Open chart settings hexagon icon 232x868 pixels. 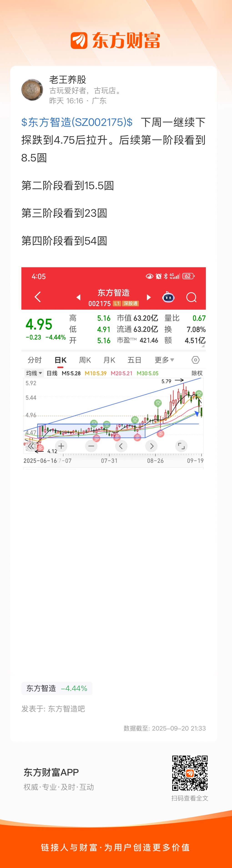pyautogui.click(x=195, y=360)
